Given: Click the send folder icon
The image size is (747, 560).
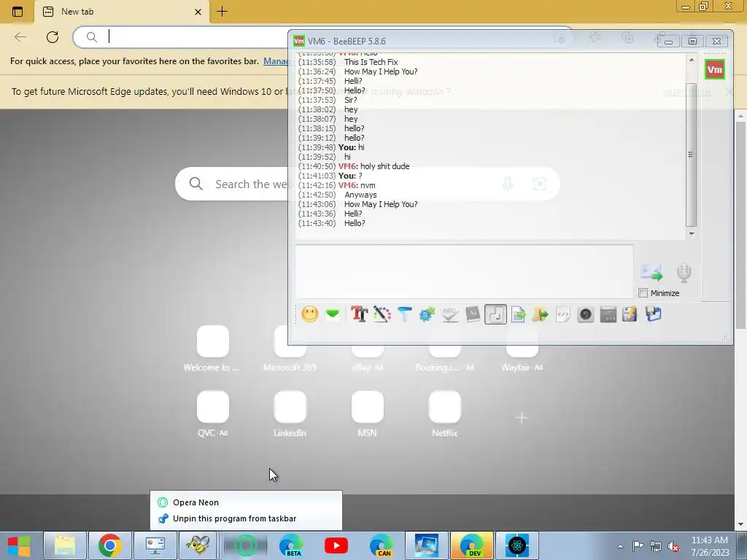Looking at the screenshot, I should (541, 314).
